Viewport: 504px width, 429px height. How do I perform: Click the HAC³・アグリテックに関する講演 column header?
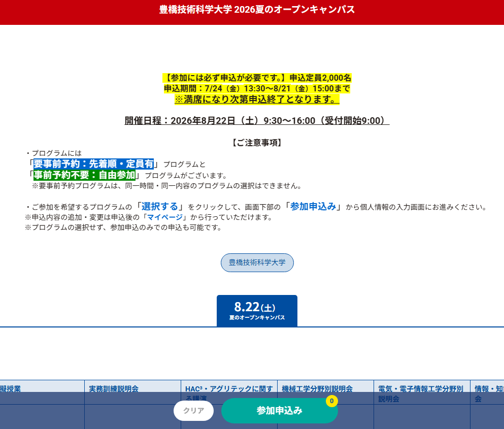coord(229,392)
